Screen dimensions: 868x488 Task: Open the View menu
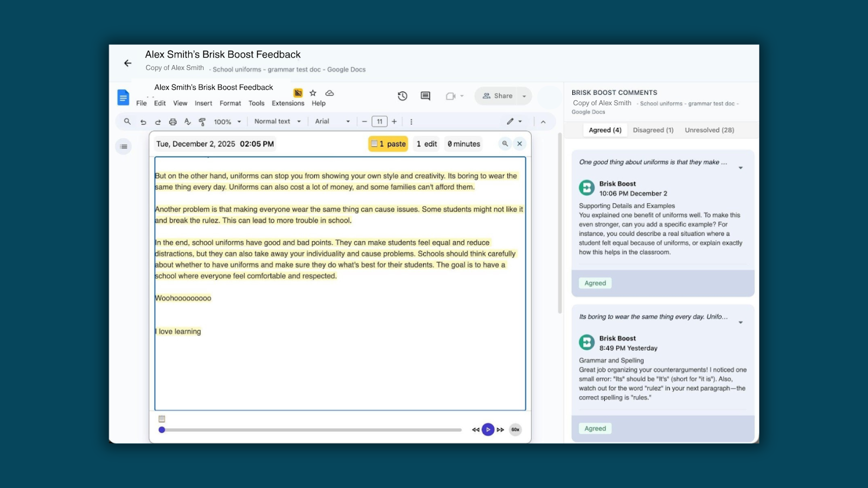[x=180, y=103]
